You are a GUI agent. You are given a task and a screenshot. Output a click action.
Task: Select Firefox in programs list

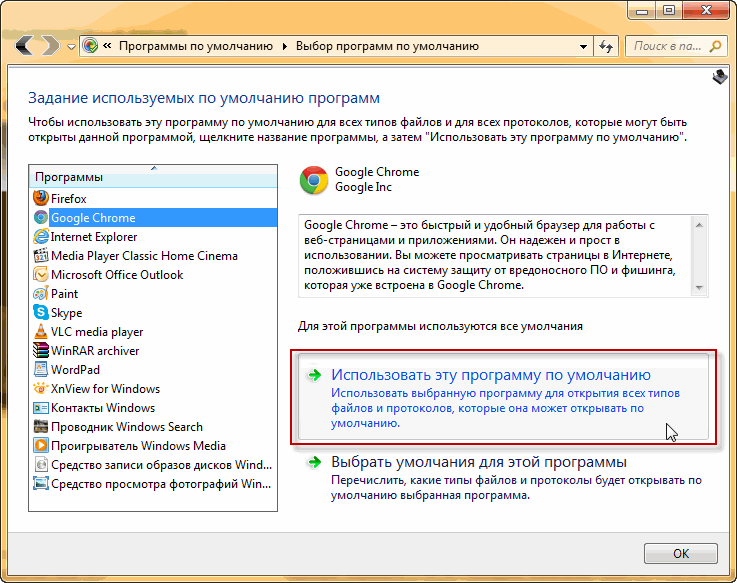(153, 198)
